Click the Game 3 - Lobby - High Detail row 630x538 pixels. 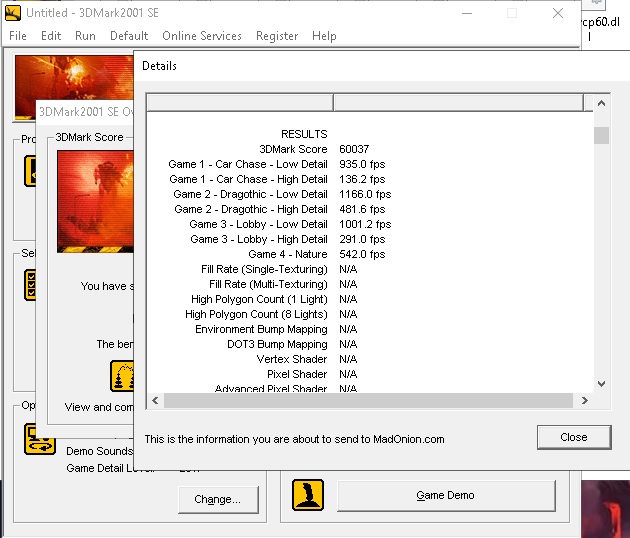(x=288, y=239)
